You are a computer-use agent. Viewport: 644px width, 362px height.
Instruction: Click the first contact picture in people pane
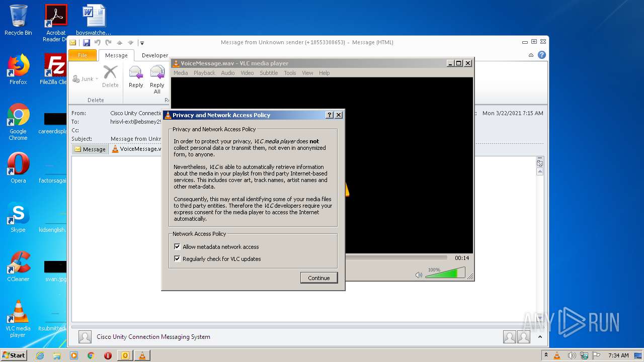(510, 337)
